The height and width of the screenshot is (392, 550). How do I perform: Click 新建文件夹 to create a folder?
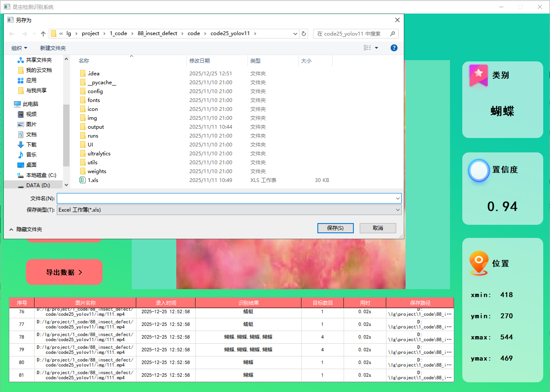pyautogui.click(x=53, y=48)
